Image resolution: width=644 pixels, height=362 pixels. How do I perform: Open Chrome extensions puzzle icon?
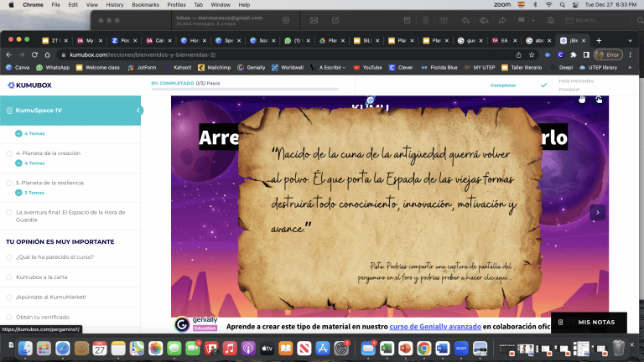tap(573, 54)
